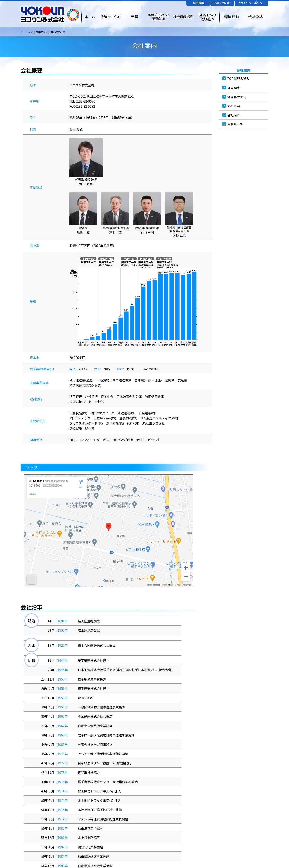The width and height of the screenshot is (289, 868).
Task: Open larger map link in info card
Action: pyautogui.click(x=33, y=494)
